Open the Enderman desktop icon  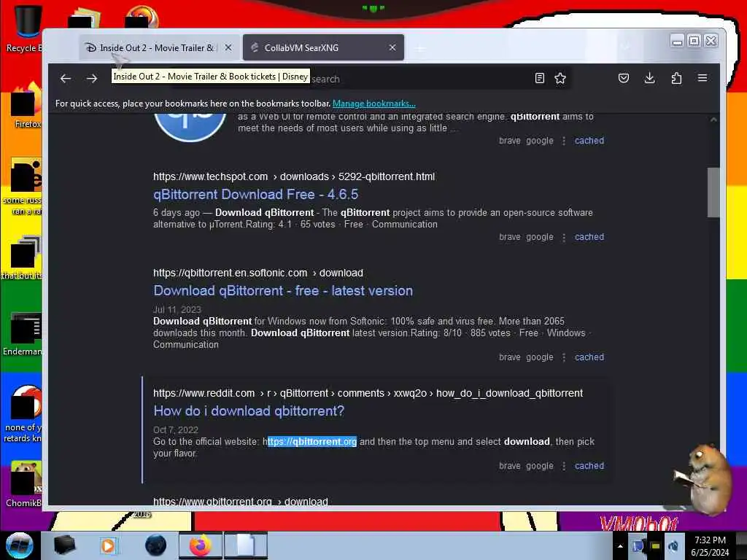pyautogui.click(x=24, y=334)
